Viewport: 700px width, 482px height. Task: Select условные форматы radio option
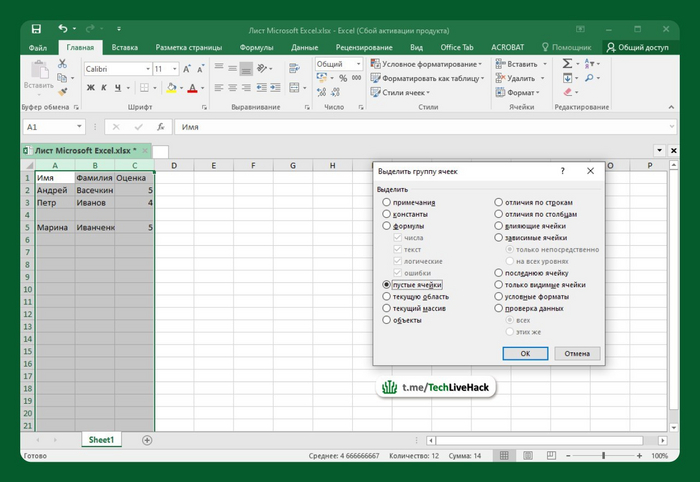click(499, 296)
